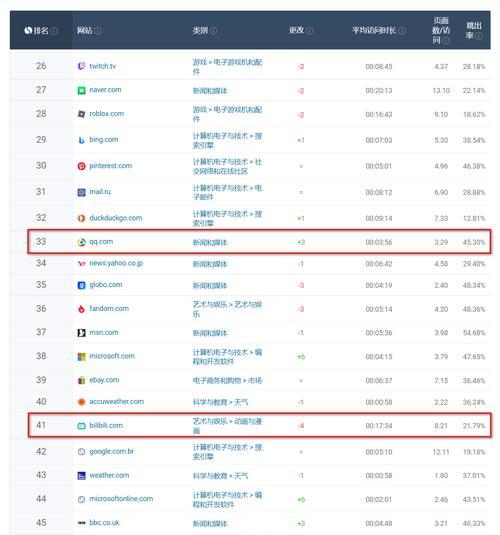Click the microsoft.com four-color logo icon

point(81,357)
